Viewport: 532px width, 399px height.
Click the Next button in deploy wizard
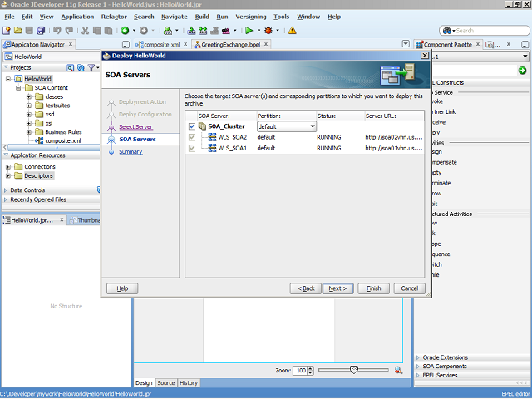337,288
